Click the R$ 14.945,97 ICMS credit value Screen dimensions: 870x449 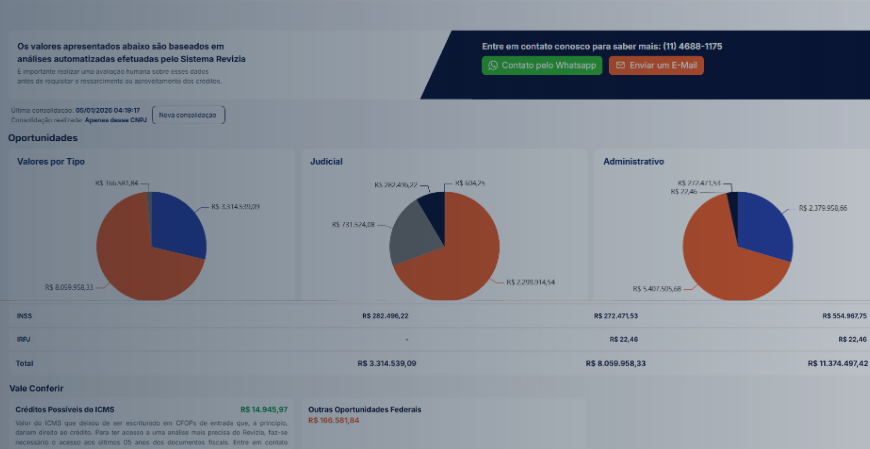pyautogui.click(x=264, y=409)
